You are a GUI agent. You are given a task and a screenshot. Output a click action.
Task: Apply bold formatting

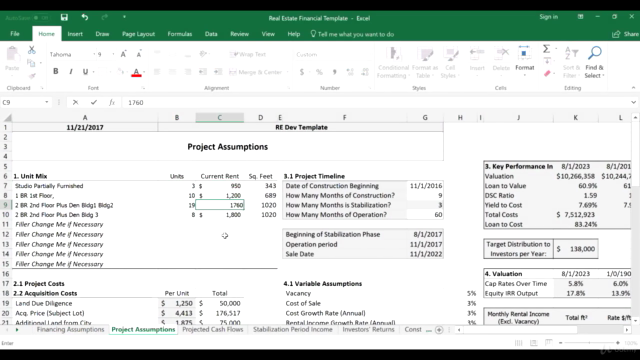tap(56, 71)
